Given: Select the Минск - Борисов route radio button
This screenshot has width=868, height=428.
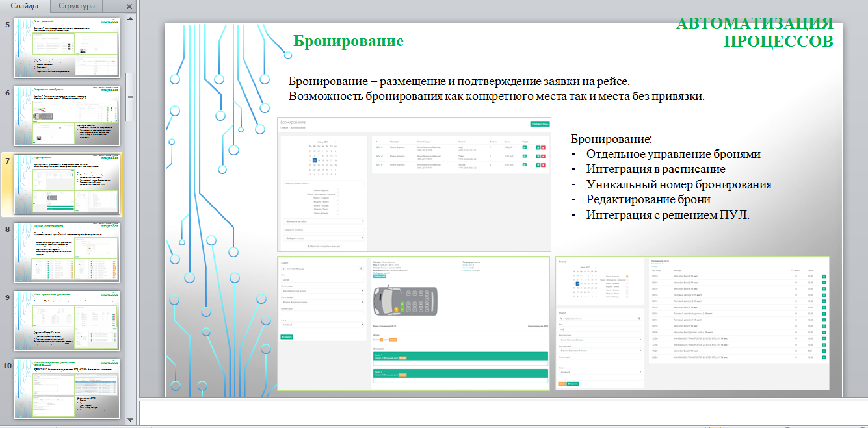Looking at the screenshot, I should coord(338,190).
